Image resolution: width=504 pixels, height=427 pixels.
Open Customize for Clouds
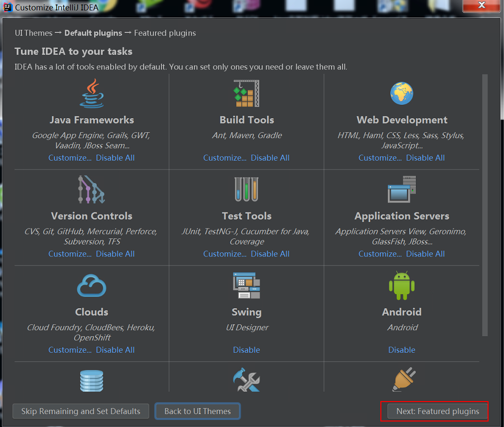(70, 350)
